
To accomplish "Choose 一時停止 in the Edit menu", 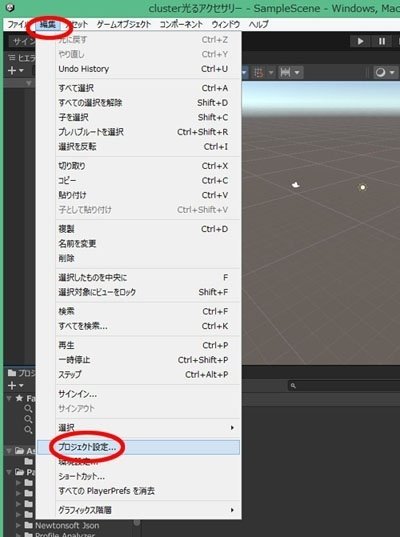I will pyautogui.click(x=138, y=360).
